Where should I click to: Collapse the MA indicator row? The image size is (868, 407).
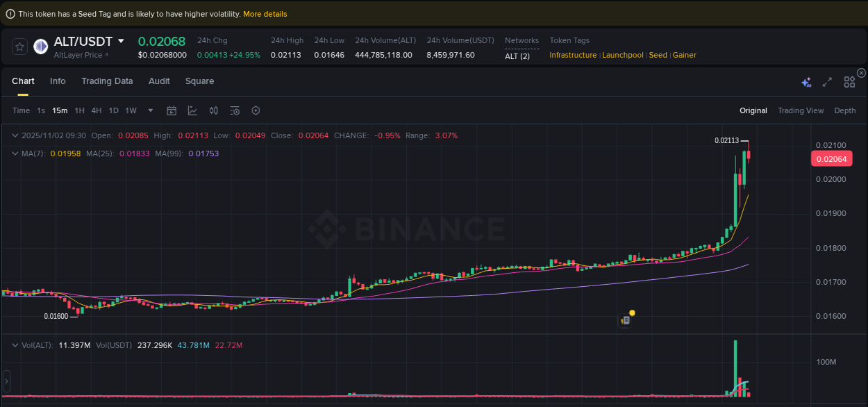pyautogui.click(x=15, y=153)
